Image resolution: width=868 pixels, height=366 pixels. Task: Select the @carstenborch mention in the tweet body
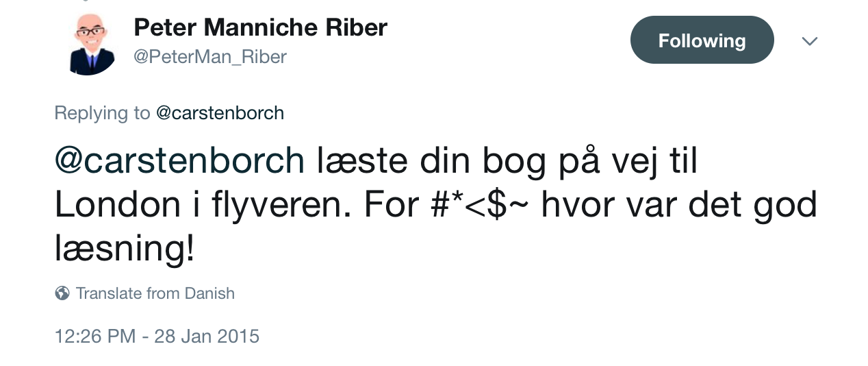(x=179, y=160)
